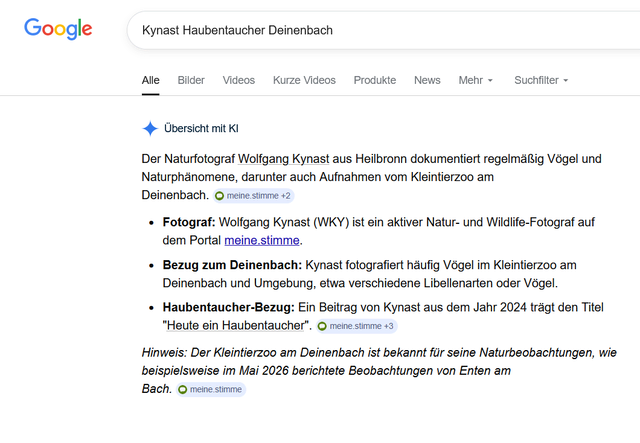Open the meine.stimme chip after Hinweis
This screenshot has height=443, width=640.
(211, 389)
